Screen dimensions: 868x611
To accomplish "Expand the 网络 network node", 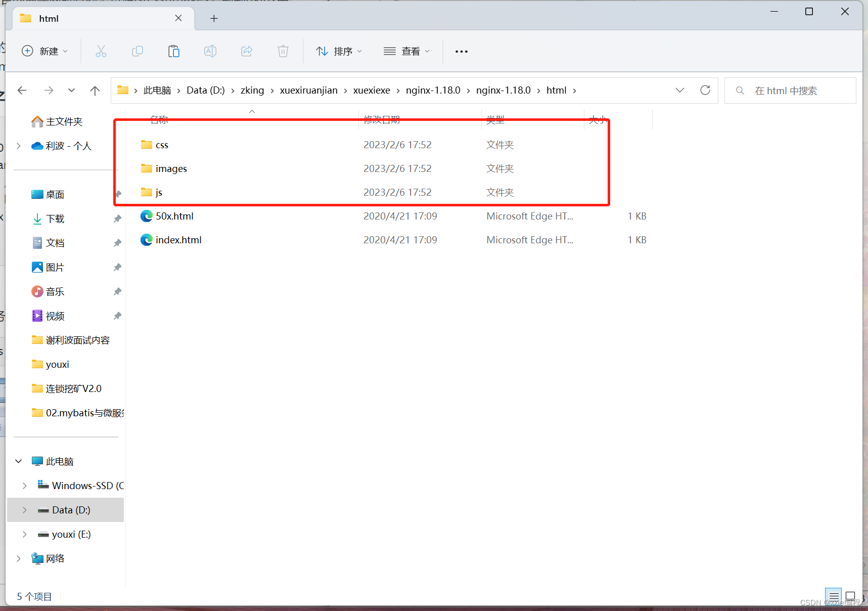I will point(19,558).
